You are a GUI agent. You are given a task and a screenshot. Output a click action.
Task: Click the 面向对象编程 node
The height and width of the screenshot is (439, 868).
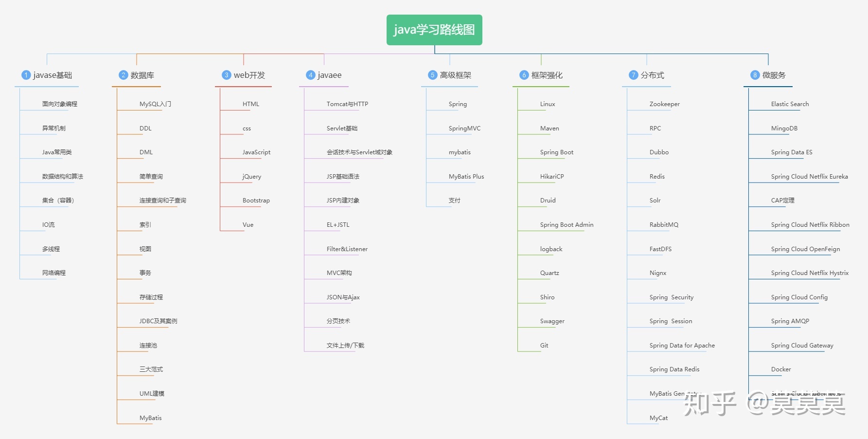pos(60,104)
